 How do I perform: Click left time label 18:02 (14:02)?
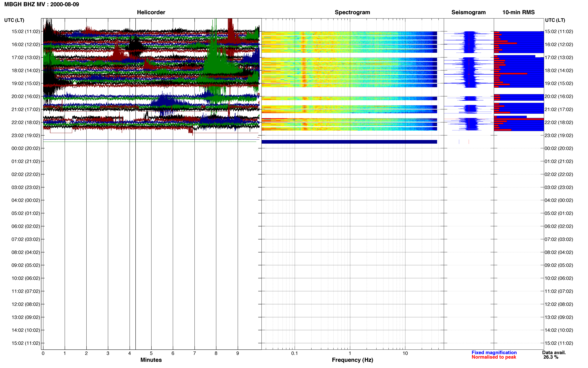point(26,70)
